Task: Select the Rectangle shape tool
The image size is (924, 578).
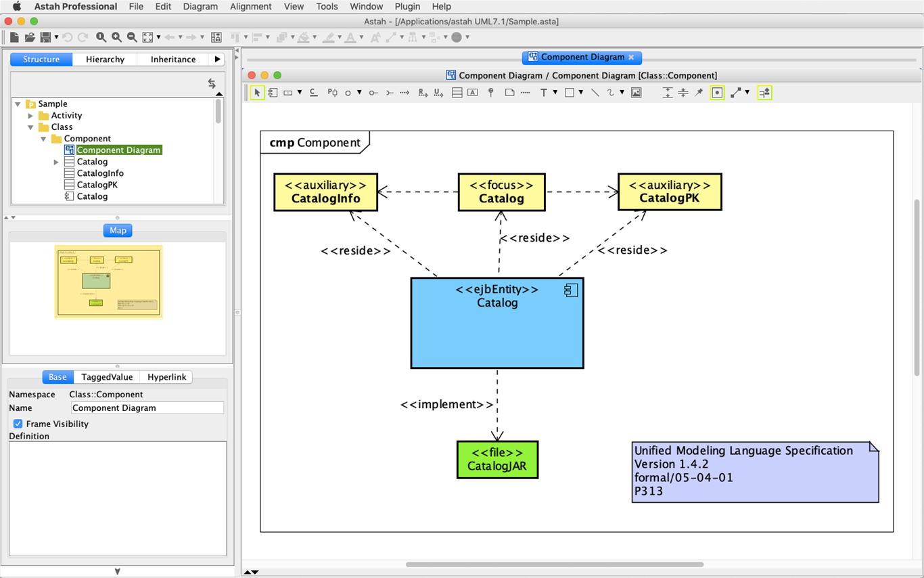Action: pos(570,93)
